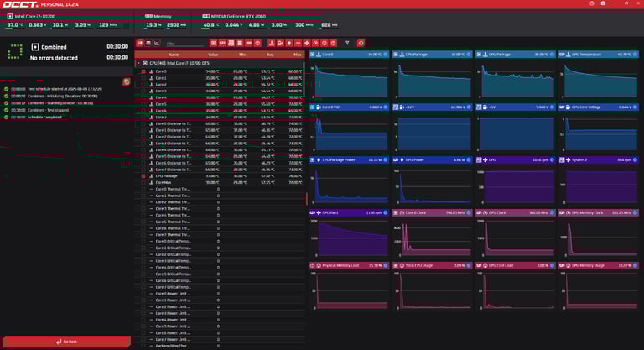The height and width of the screenshot is (350, 644).
Task: Sort by the Max column header
Action: tap(297, 54)
